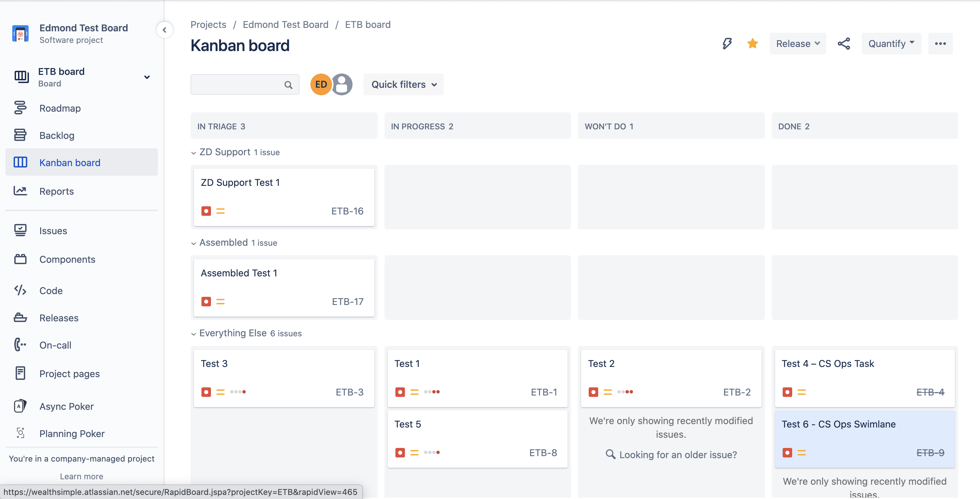Viewport: 980px width, 499px height.
Task: Open the ZD Support Test 1 card
Action: (x=284, y=197)
